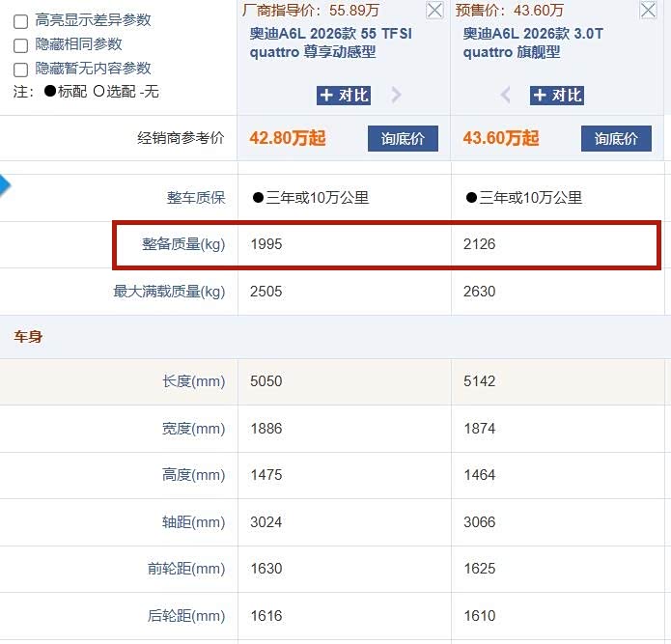The width and height of the screenshot is (671, 644).
Task: Enable the 高亮显示差异参数 checkbox
Action: pos(20,21)
